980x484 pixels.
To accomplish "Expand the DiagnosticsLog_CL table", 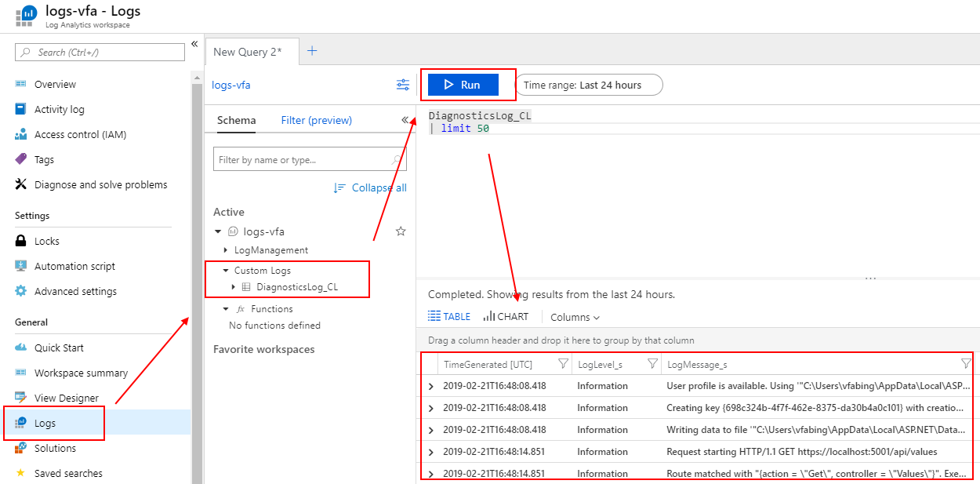I will click(234, 287).
